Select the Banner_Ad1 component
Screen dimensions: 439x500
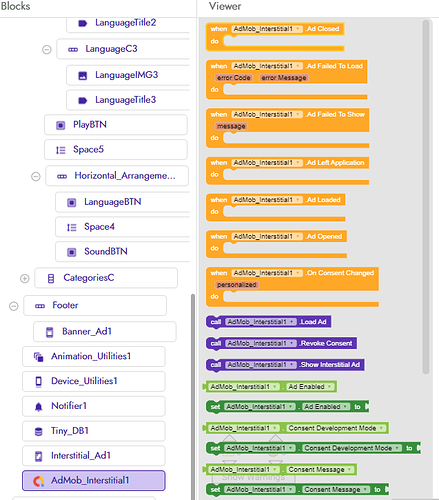point(105,332)
